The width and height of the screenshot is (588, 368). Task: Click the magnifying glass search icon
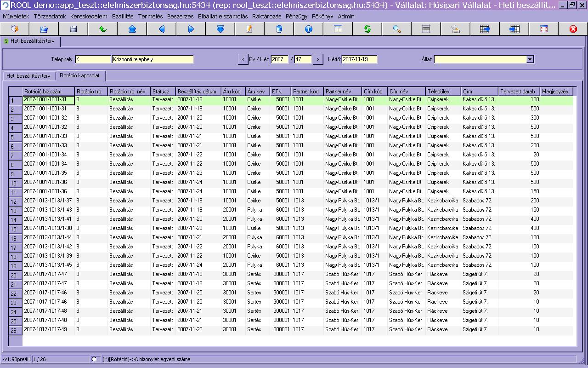click(397, 29)
